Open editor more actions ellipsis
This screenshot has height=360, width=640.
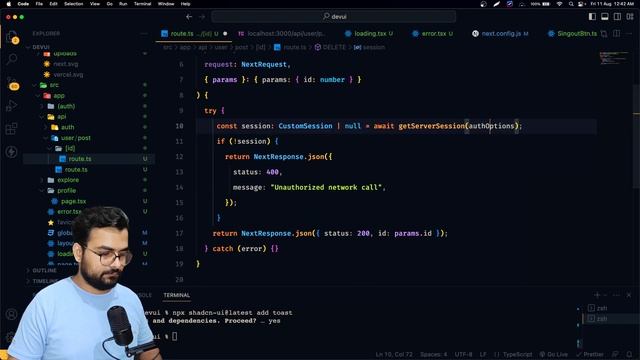coord(629,33)
